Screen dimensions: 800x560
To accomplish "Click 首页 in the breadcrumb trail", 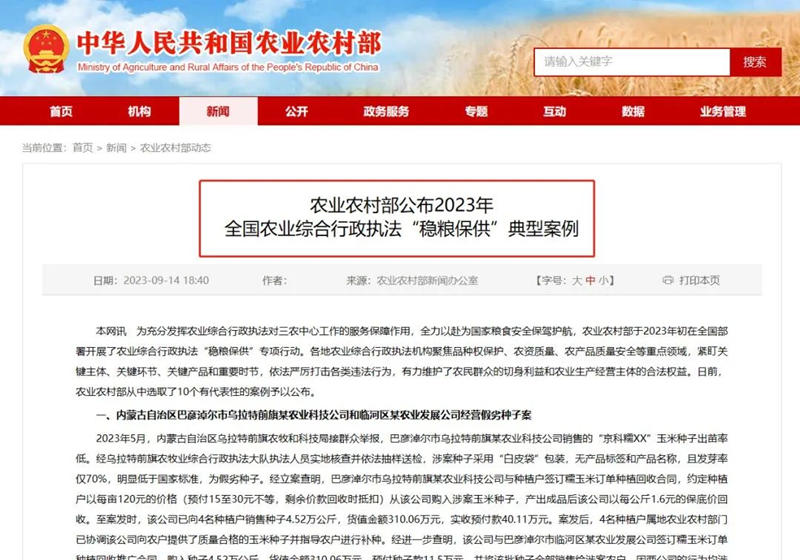I will 82,147.
